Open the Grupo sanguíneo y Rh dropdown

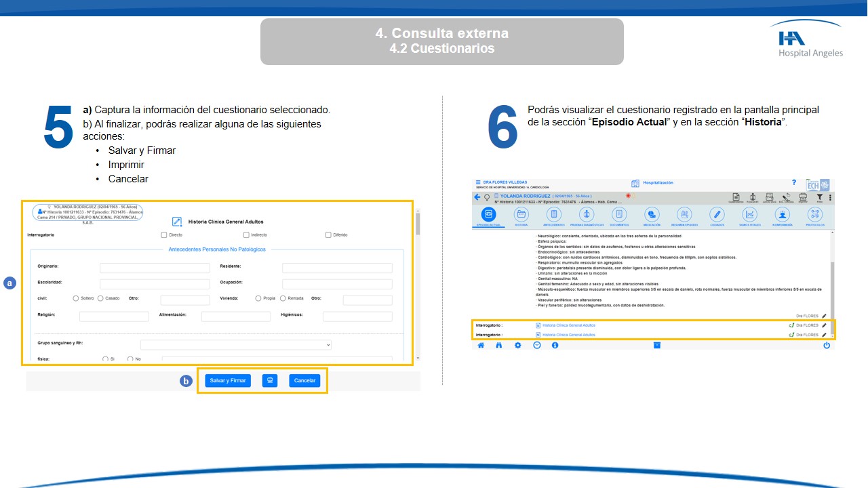[235, 344]
